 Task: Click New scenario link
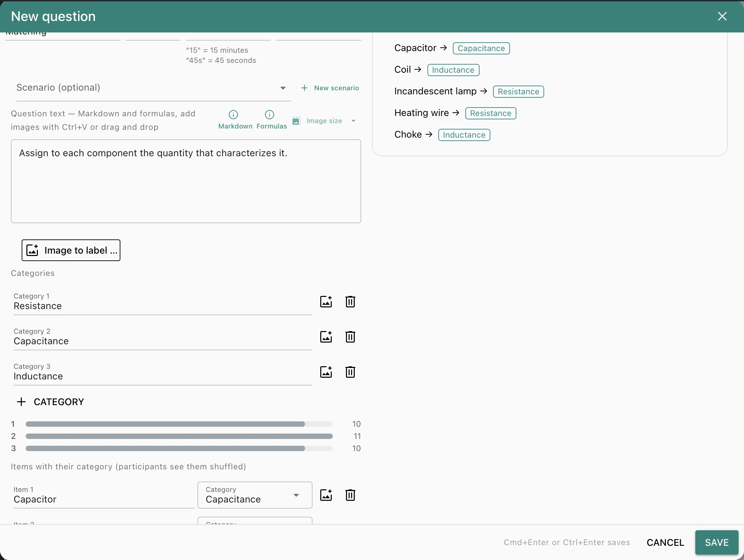(330, 88)
